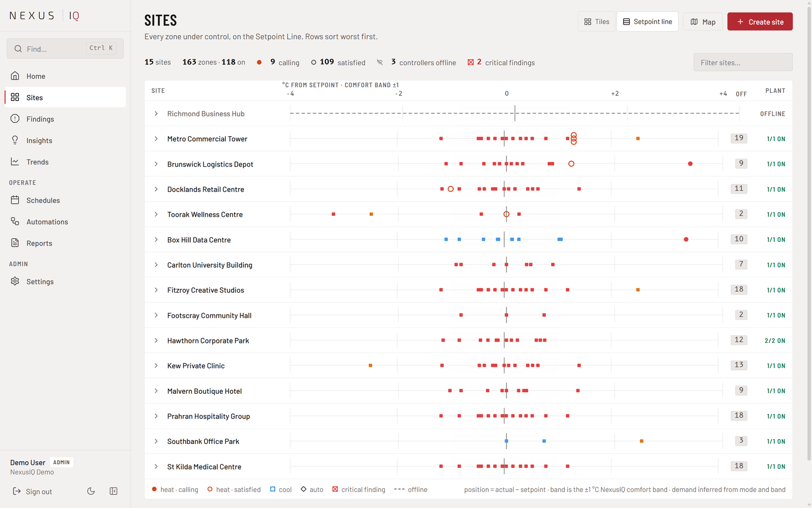Open Findings alert icon in sidebar

15,118
